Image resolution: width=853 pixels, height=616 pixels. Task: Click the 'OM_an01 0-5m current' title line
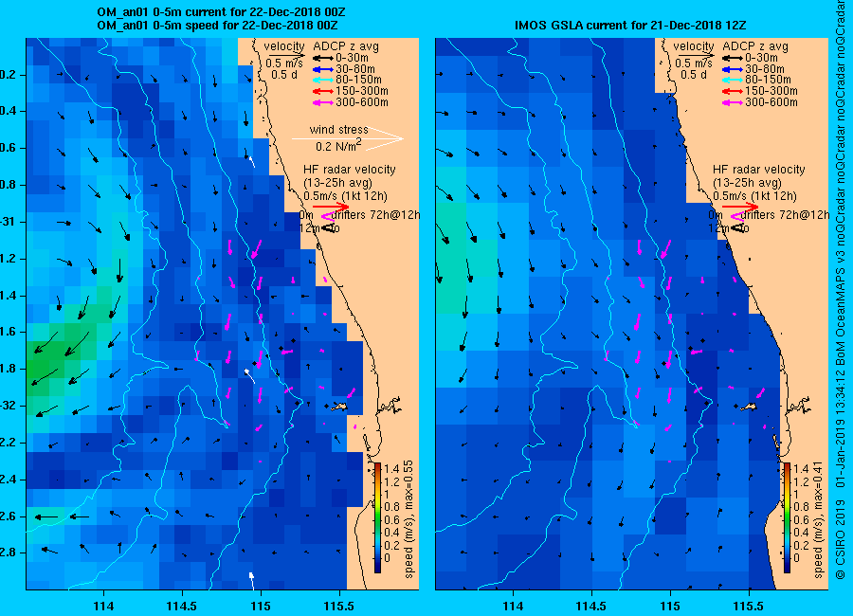tap(221, 12)
